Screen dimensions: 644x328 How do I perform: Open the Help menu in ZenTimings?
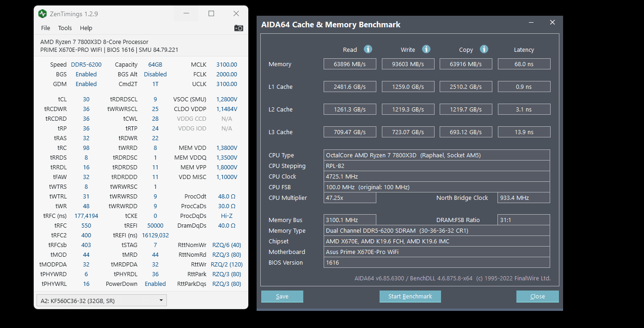pyautogui.click(x=86, y=28)
